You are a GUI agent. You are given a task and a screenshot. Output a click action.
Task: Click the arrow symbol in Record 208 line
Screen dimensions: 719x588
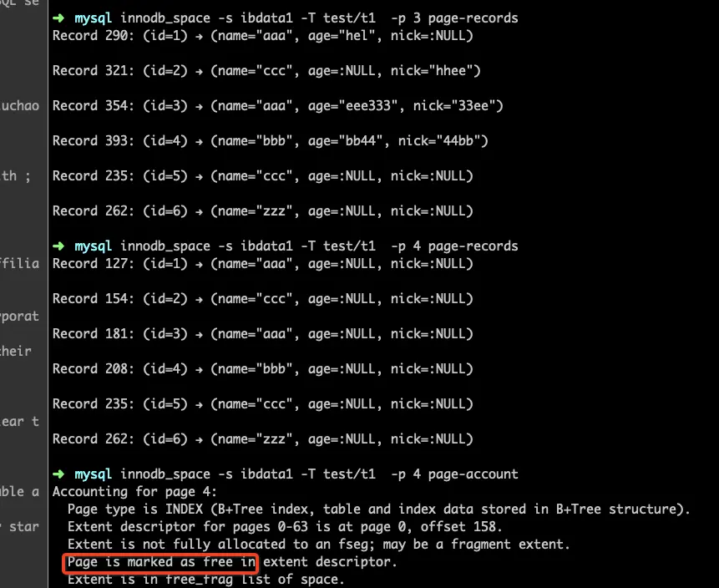[x=199, y=369]
